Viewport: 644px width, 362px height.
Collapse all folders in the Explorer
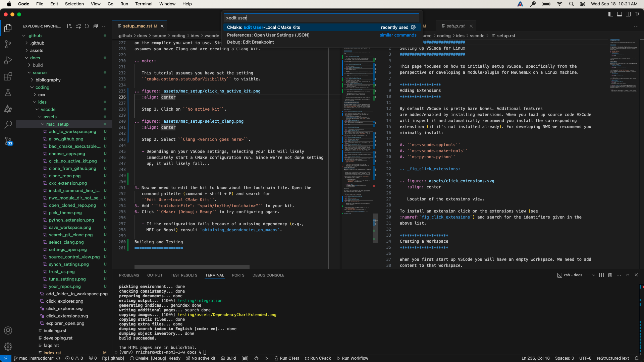coord(96,26)
